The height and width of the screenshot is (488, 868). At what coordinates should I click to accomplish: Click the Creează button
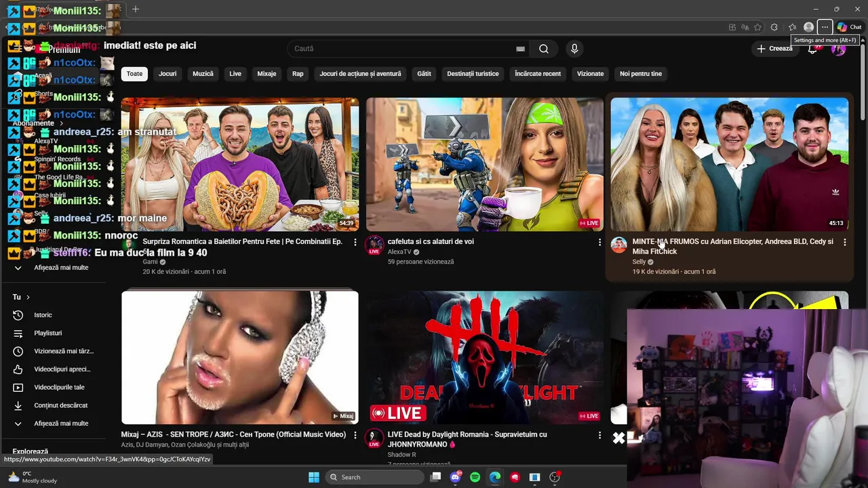pos(774,49)
